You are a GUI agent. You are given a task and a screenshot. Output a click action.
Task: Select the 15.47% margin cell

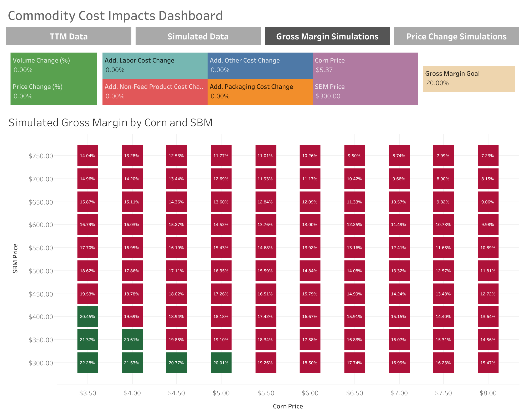pyautogui.click(x=488, y=363)
